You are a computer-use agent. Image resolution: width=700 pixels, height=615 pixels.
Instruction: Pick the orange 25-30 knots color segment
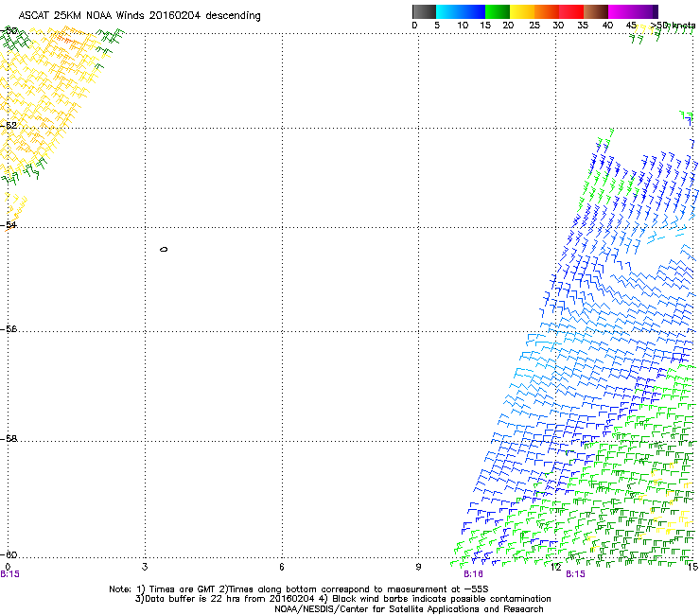pos(547,11)
